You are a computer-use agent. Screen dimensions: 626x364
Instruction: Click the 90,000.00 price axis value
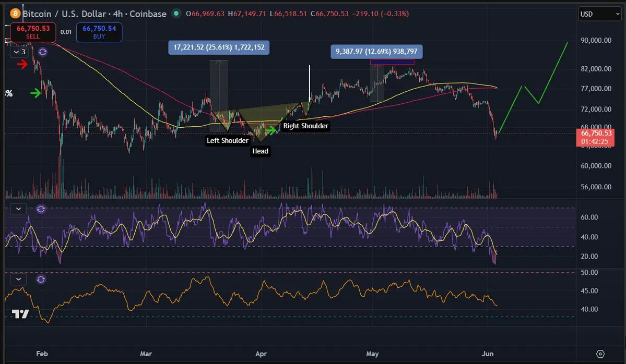(x=596, y=40)
